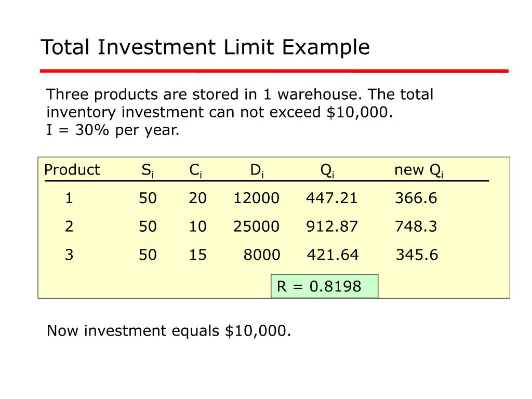Click the new Qi column header
The width and height of the screenshot is (532, 399).
coord(419,170)
